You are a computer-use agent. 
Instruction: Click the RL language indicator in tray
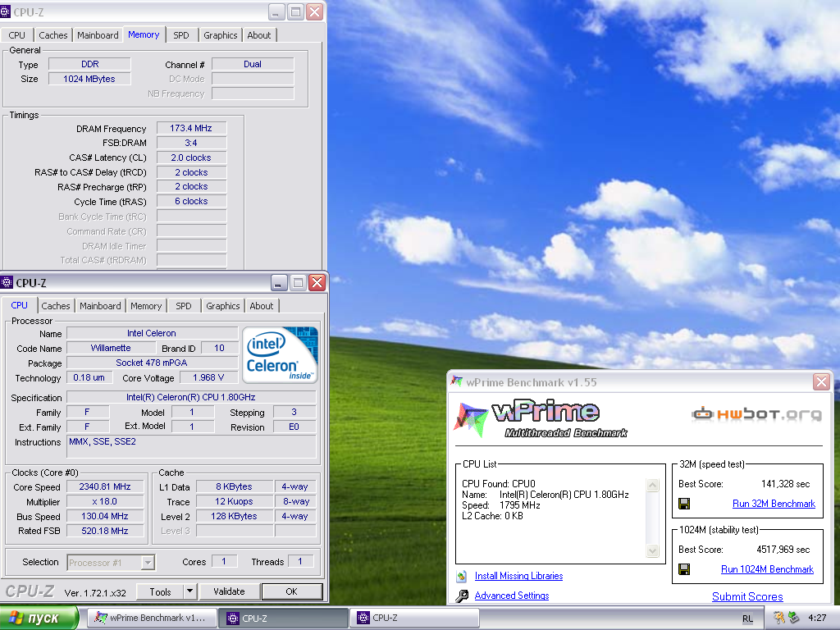747,619
